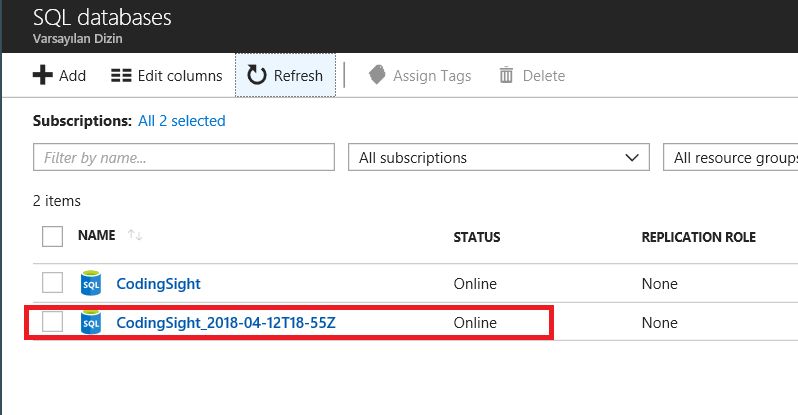Screen dimensions: 798x415
Task: Click the SQL databases title
Action: click(x=102, y=17)
